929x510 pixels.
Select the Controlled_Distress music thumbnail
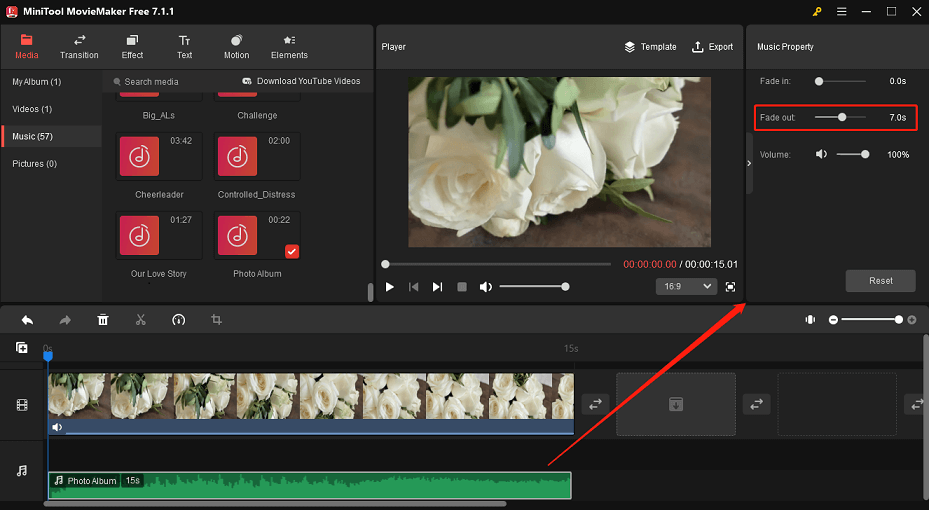click(x=257, y=156)
